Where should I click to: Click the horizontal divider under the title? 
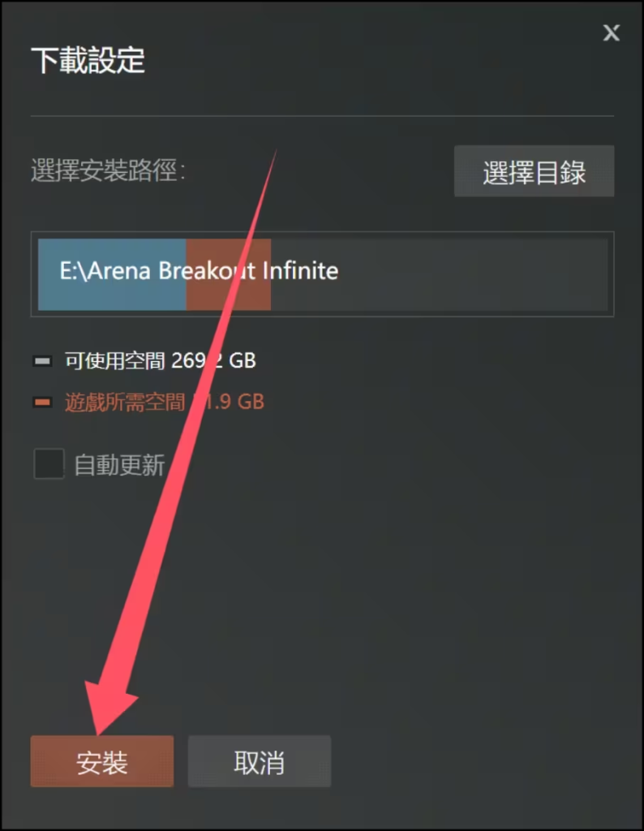[x=322, y=115]
